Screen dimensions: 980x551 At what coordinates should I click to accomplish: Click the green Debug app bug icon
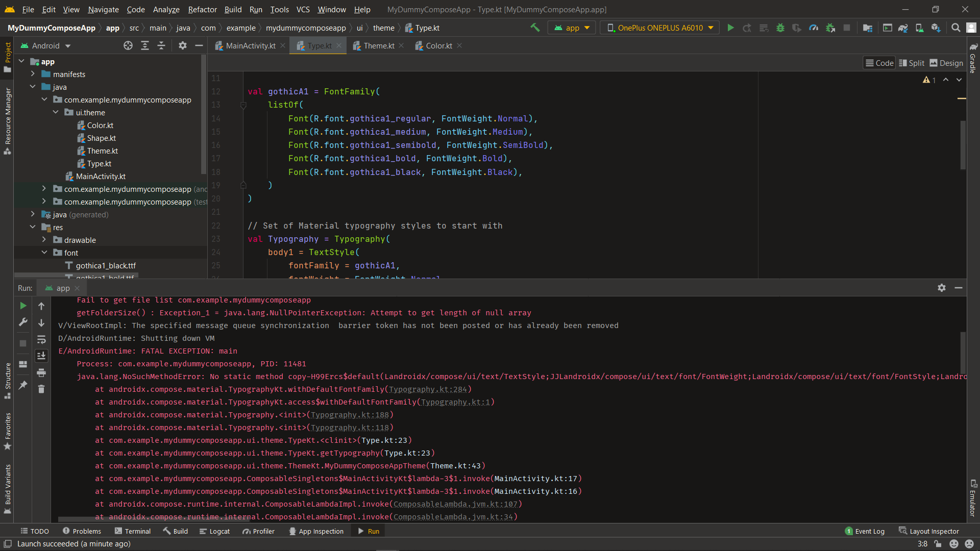(x=780, y=28)
